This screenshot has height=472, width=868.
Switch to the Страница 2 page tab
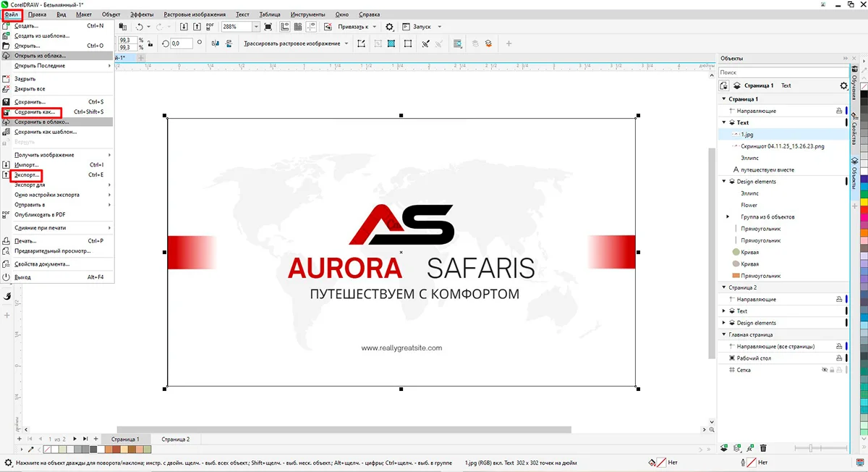click(175, 439)
